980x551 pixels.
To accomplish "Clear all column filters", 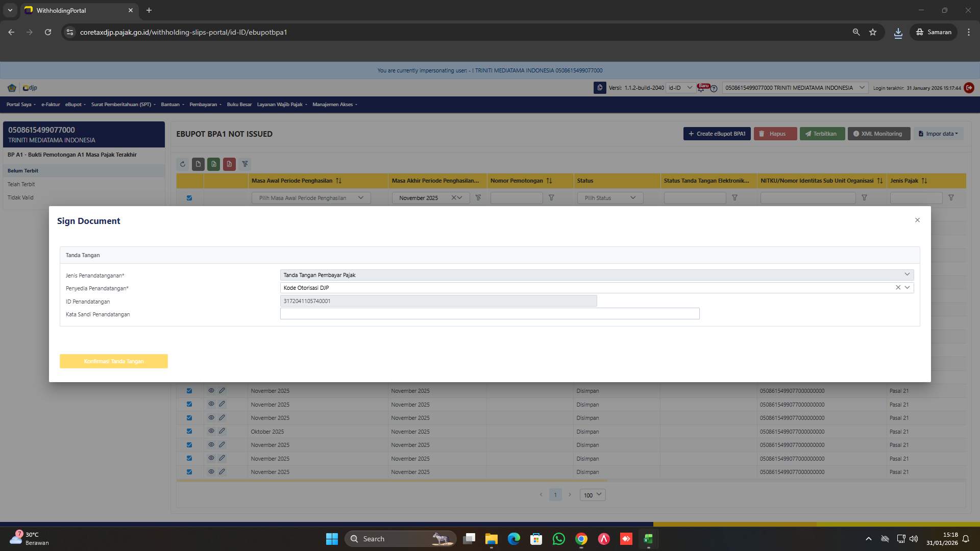I will click(245, 164).
